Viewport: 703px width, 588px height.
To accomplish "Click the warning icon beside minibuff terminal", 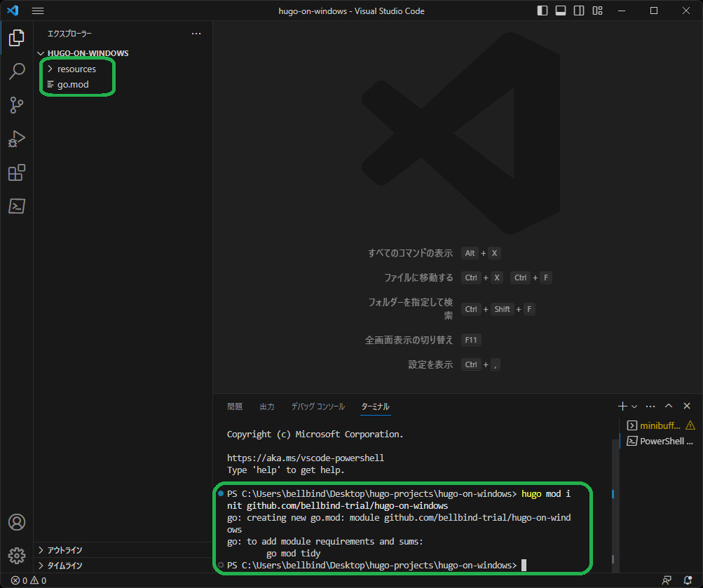I will 690,425.
